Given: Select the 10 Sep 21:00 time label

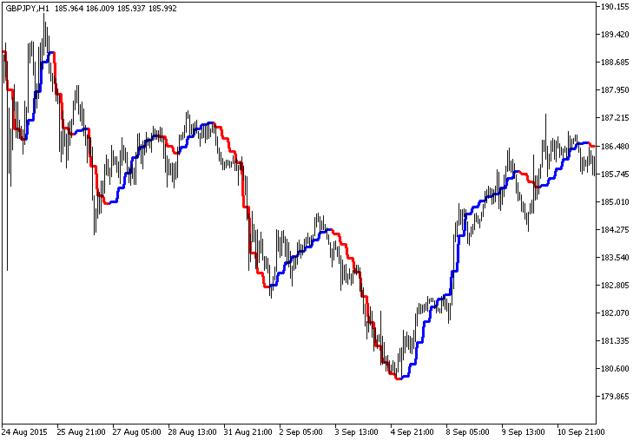Looking at the screenshot, I should [x=580, y=433].
